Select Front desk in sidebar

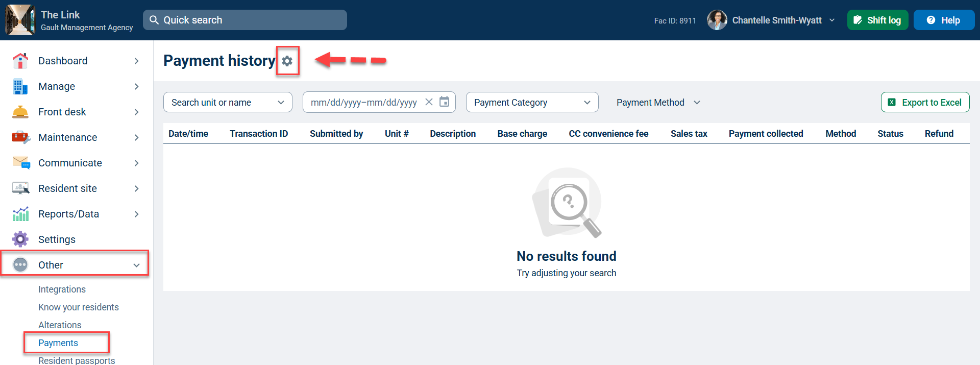(62, 112)
